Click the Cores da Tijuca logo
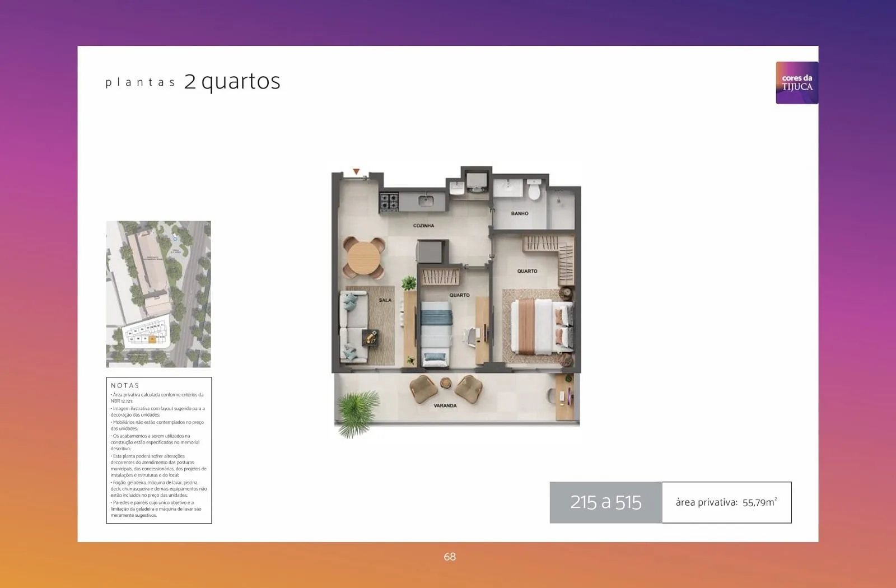Viewport: 896px width, 588px height. (x=797, y=83)
